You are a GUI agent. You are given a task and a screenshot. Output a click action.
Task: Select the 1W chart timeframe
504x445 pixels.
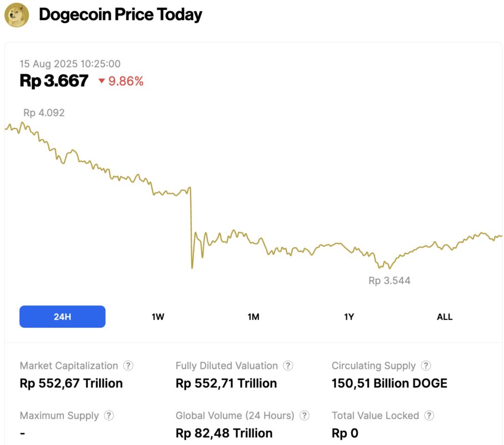pos(158,317)
